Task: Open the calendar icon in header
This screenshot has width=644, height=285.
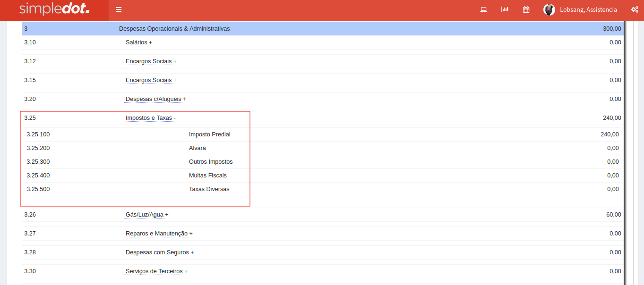Action: [526, 9]
